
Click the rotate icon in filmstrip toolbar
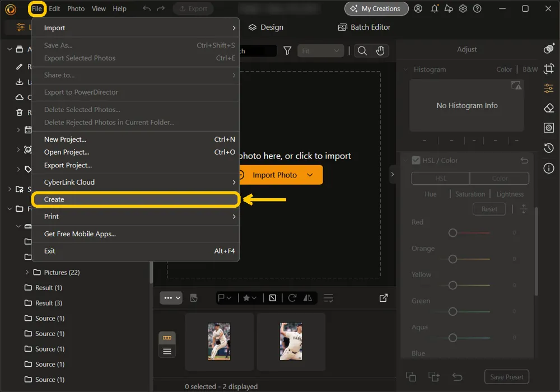point(292,298)
